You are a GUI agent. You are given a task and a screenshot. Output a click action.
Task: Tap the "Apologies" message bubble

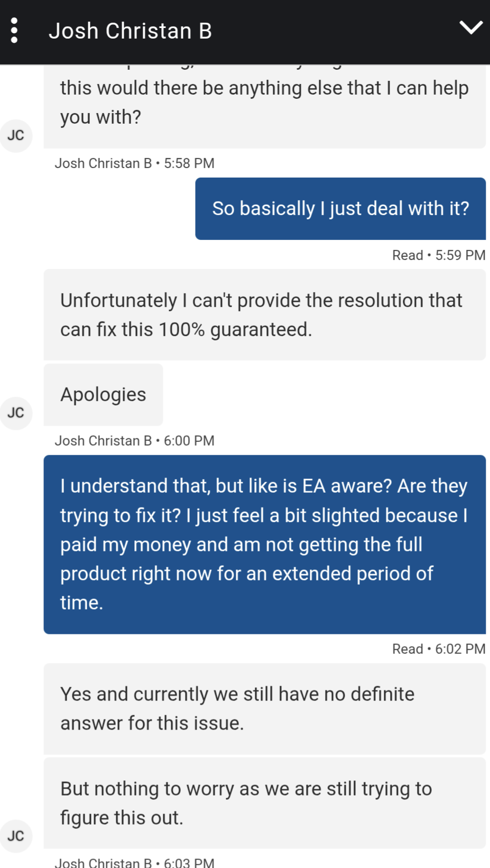(x=103, y=394)
